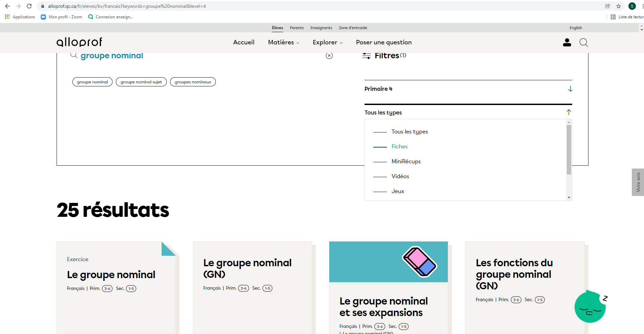Click the user account profile icon
This screenshot has height=334, width=644.
click(x=567, y=42)
